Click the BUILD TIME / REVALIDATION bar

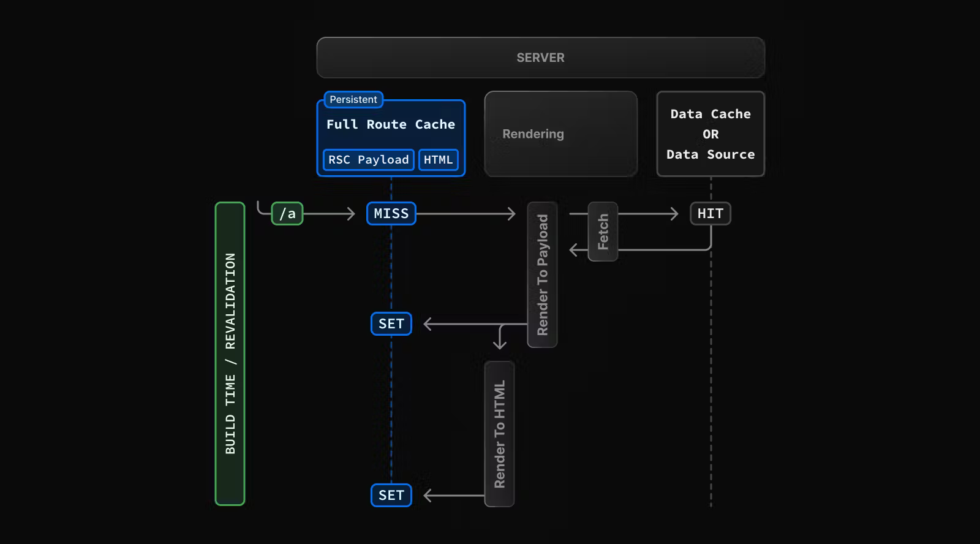[x=230, y=353]
